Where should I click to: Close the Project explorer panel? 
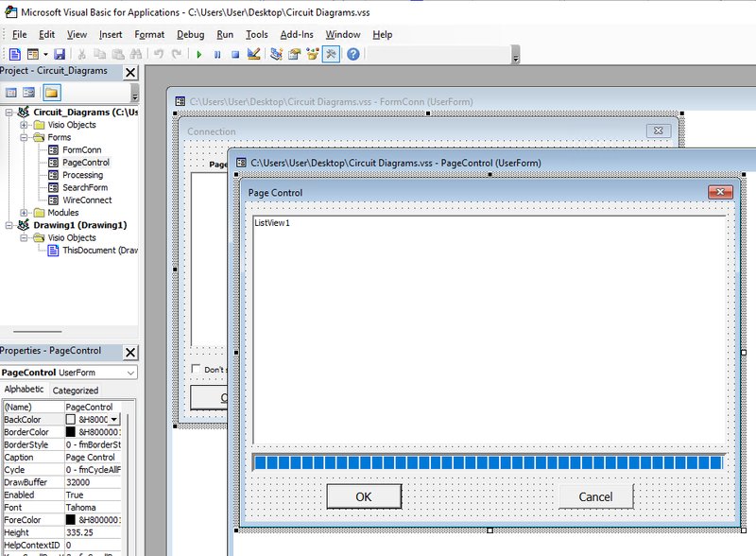pyautogui.click(x=130, y=73)
